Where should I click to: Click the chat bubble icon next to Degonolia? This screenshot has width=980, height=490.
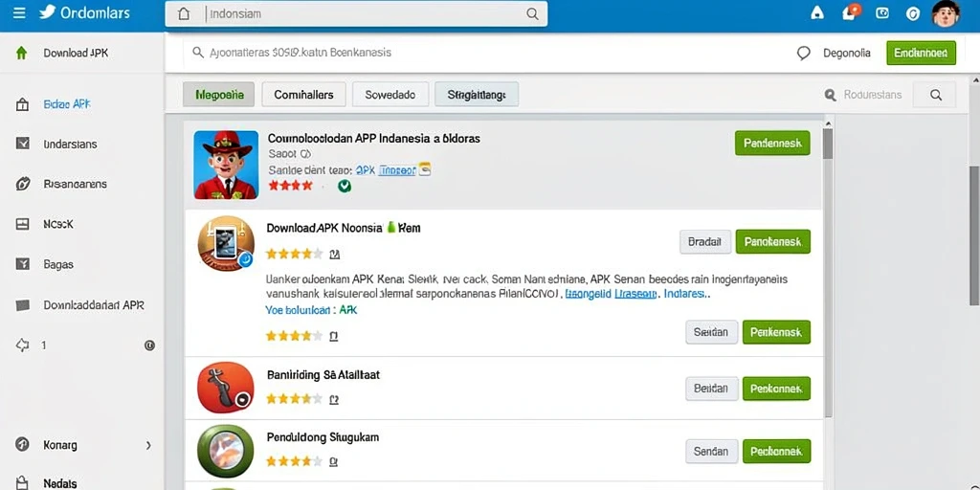point(804,54)
